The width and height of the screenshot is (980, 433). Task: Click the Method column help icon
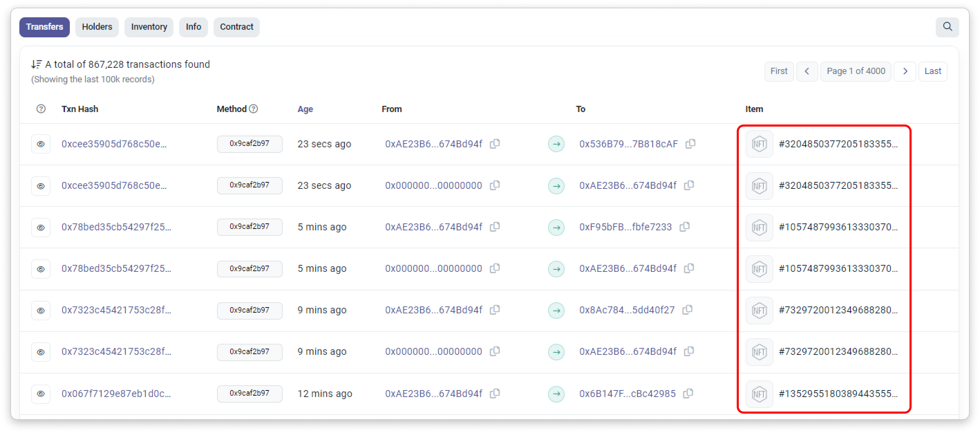(x=253, y=109)
